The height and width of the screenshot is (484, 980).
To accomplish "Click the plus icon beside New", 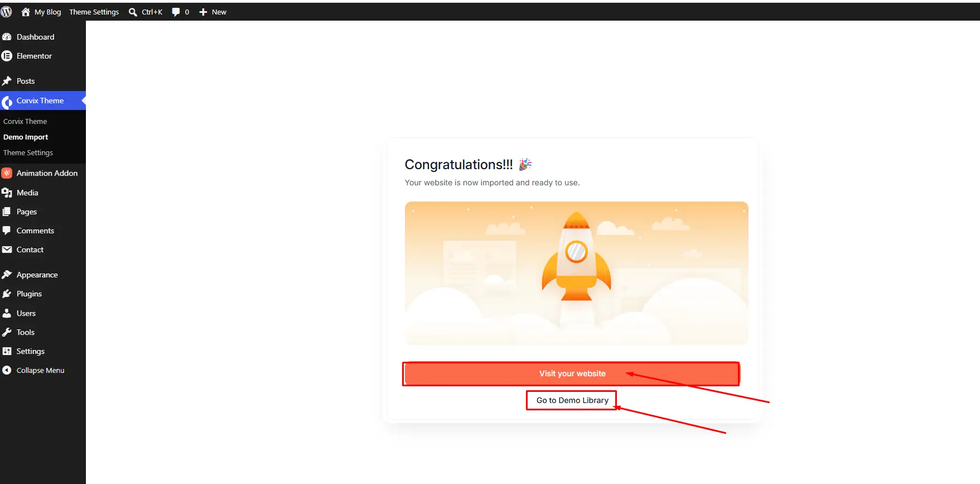I will click(203, 12).
